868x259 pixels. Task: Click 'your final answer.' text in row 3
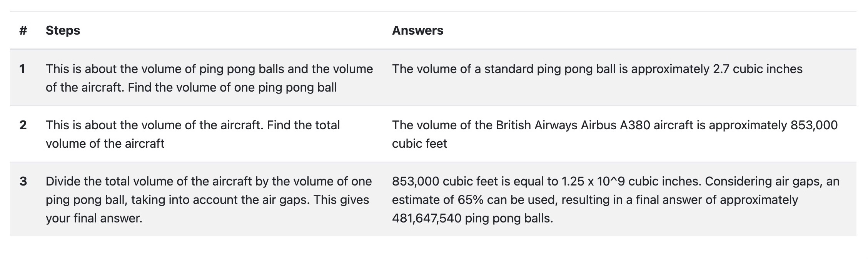[x=94, y=218]
